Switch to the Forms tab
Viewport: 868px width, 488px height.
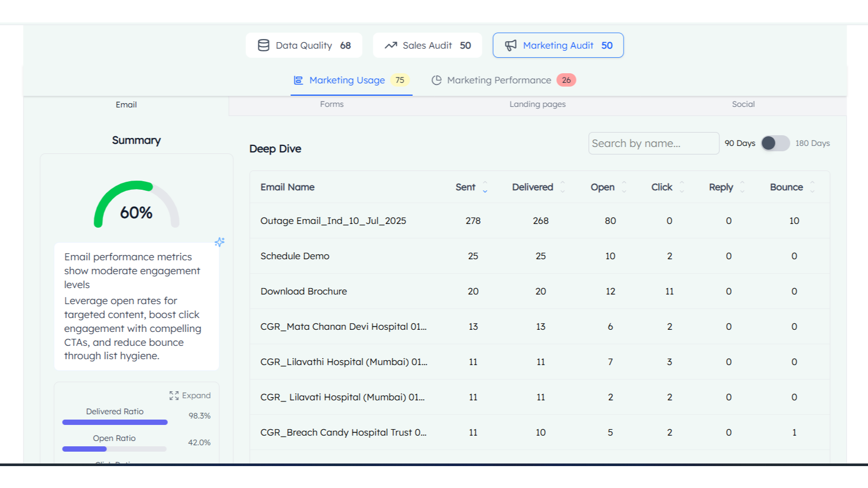pyautogui.click(x=332, y=104)
